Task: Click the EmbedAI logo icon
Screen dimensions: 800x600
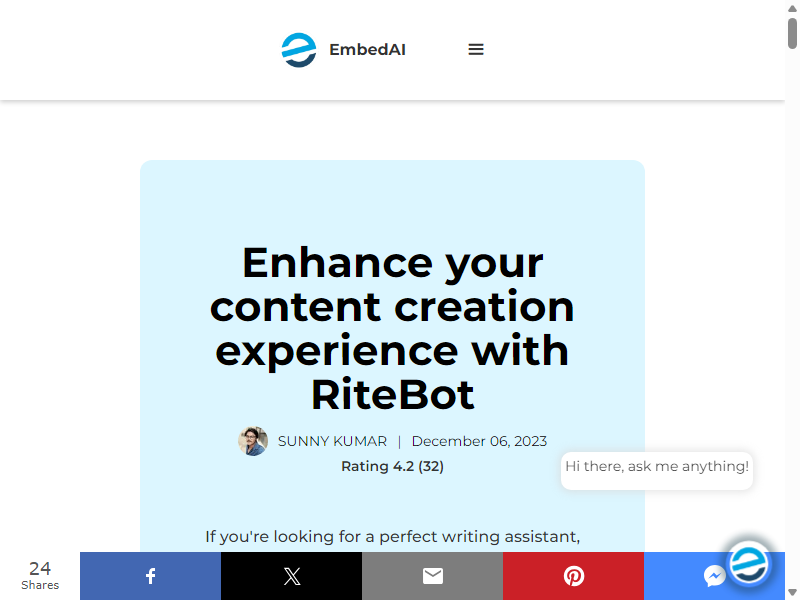Action: coord(299,50)
